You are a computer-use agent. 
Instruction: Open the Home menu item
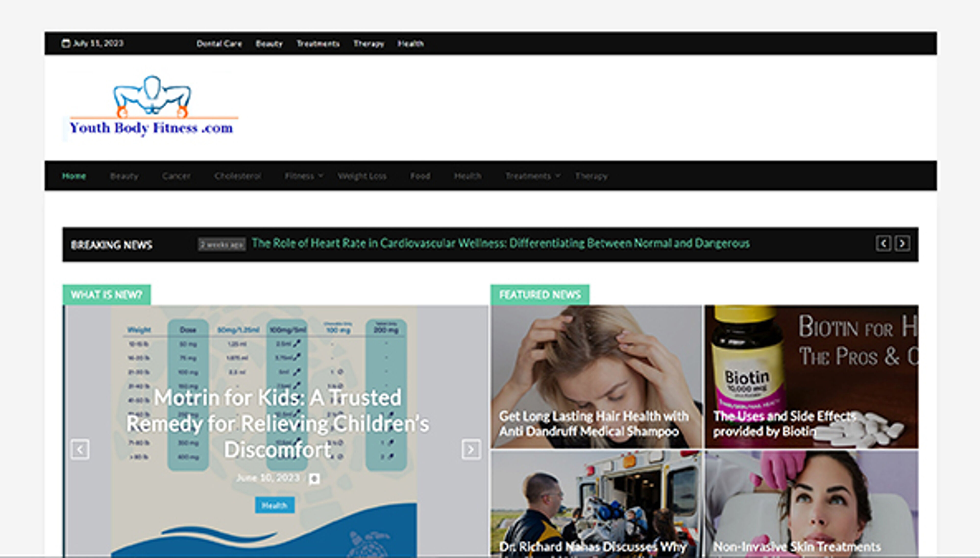pyautogui.click(x=74, y=176)
